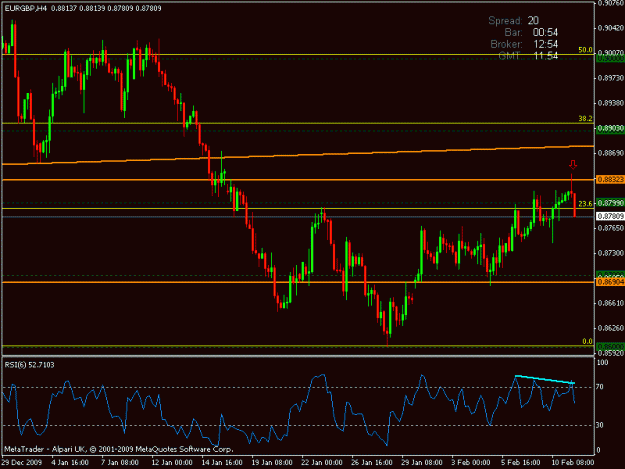
Task: Click the red down arrow signal marker
Action: (x=573, y=164)
